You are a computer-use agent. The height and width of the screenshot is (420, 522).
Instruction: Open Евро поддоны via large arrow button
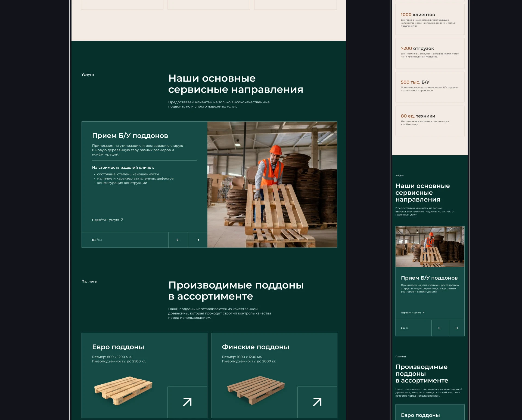[x=187, y=402]
